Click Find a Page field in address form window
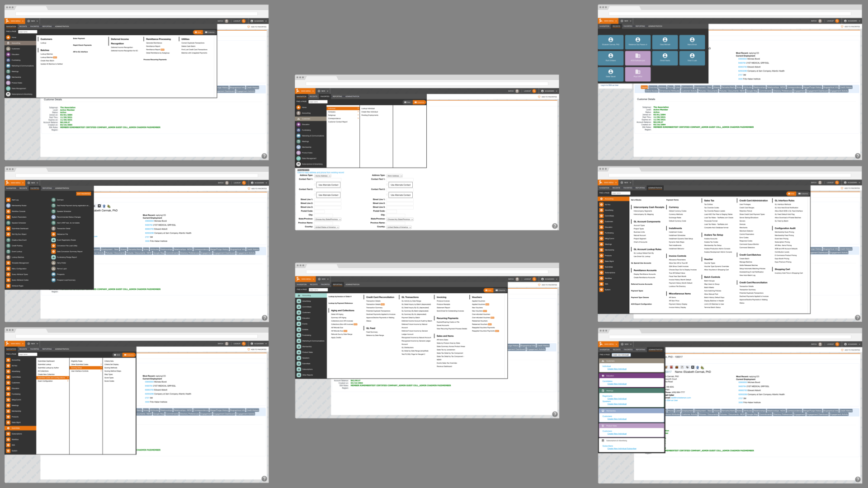 coord(317,102)
